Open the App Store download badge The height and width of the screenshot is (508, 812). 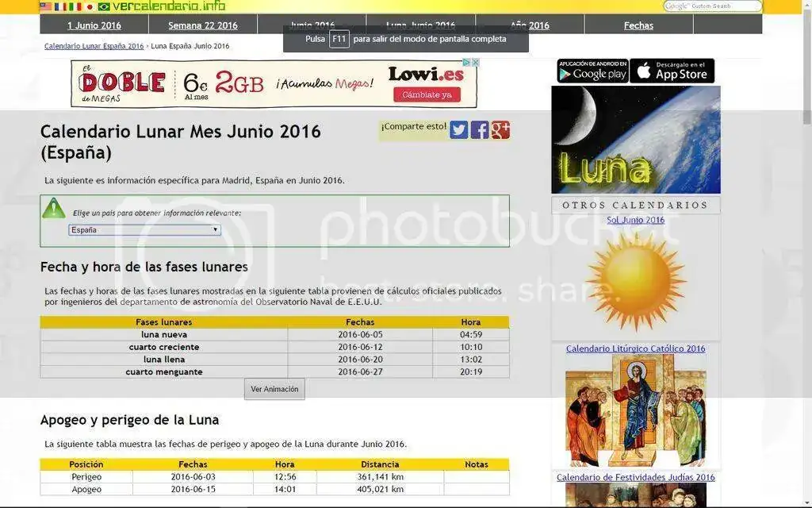672,71
